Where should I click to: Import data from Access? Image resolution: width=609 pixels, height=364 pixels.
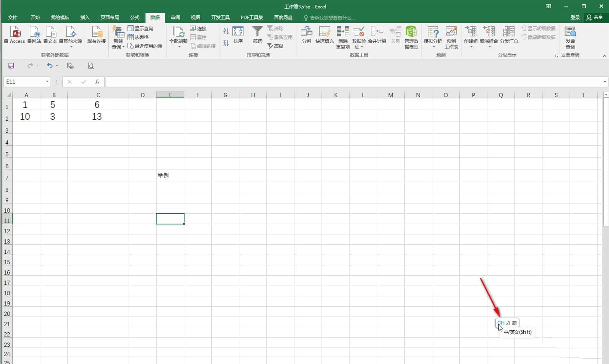click(15, 35)
